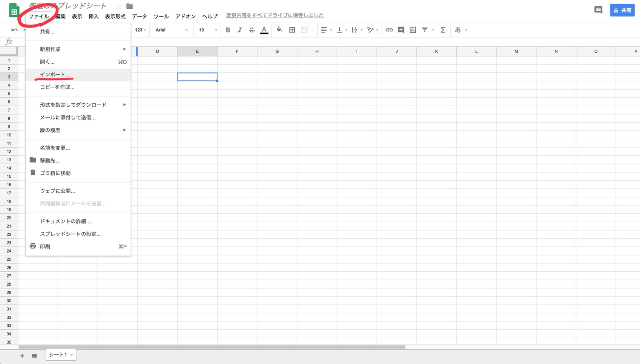Choose 名前を変更... menu entry

coord(78,148)
